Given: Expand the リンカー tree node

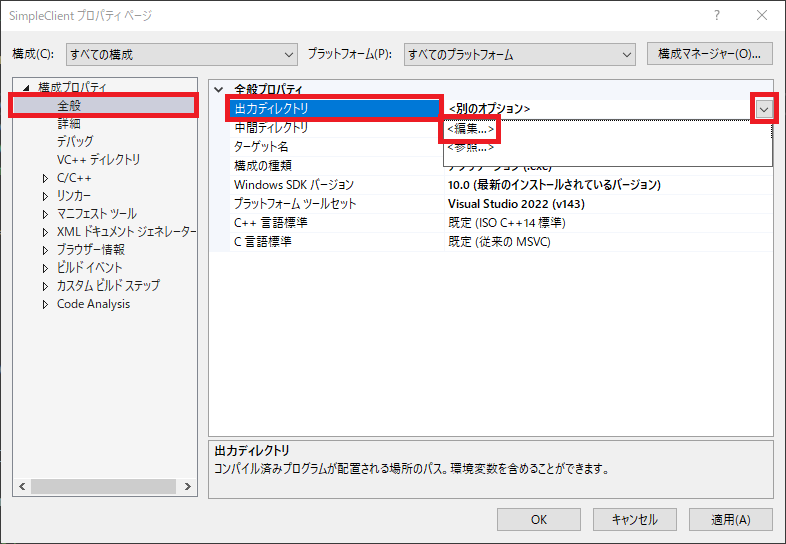Looking at the screenshot, I should [45, 196].
